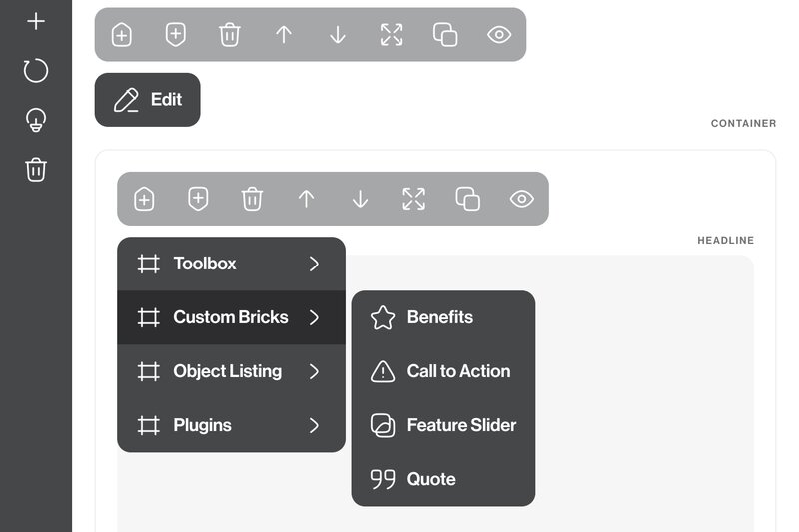Viewport: 799px width, 532px height.
Task: Click the Custom Bricks menu entry
Action: point(231,317)
